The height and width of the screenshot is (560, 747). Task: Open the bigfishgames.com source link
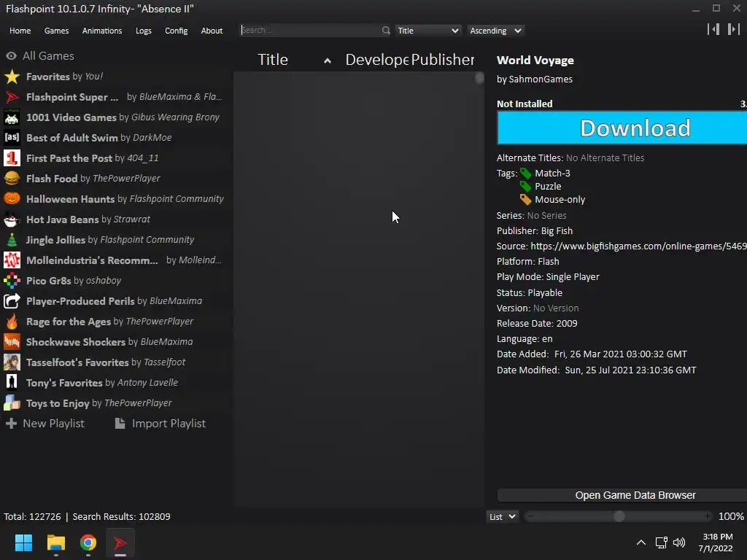coord(638,246)
